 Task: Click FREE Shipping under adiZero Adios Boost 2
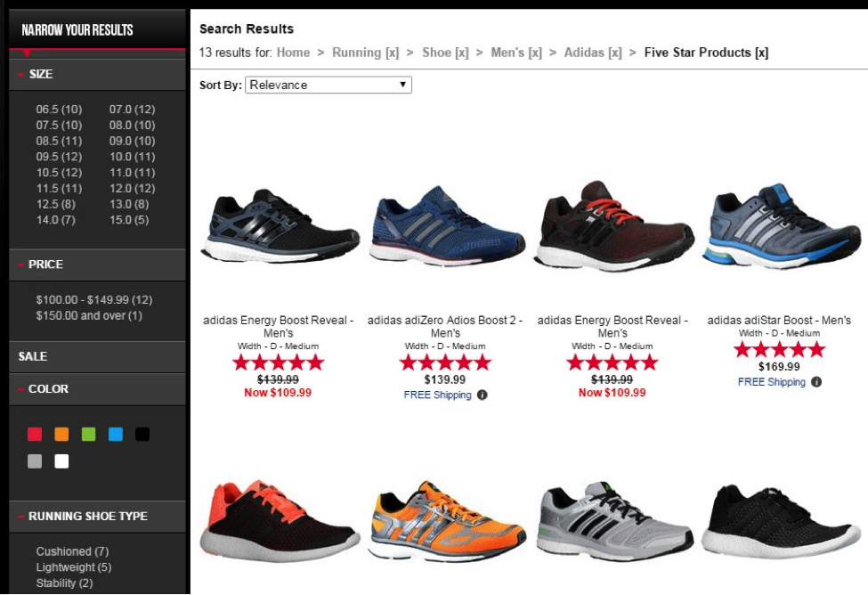pos(437,395)
